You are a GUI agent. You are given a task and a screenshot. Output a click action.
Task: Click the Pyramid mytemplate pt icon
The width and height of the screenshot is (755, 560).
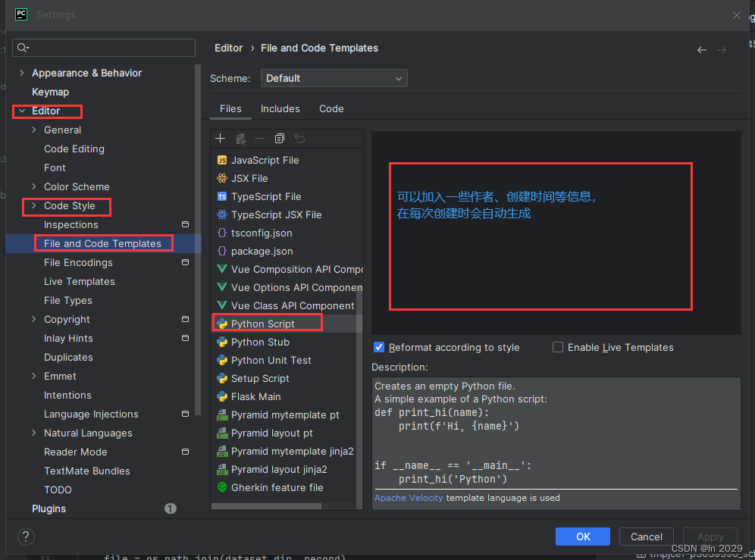pos(222,415)
